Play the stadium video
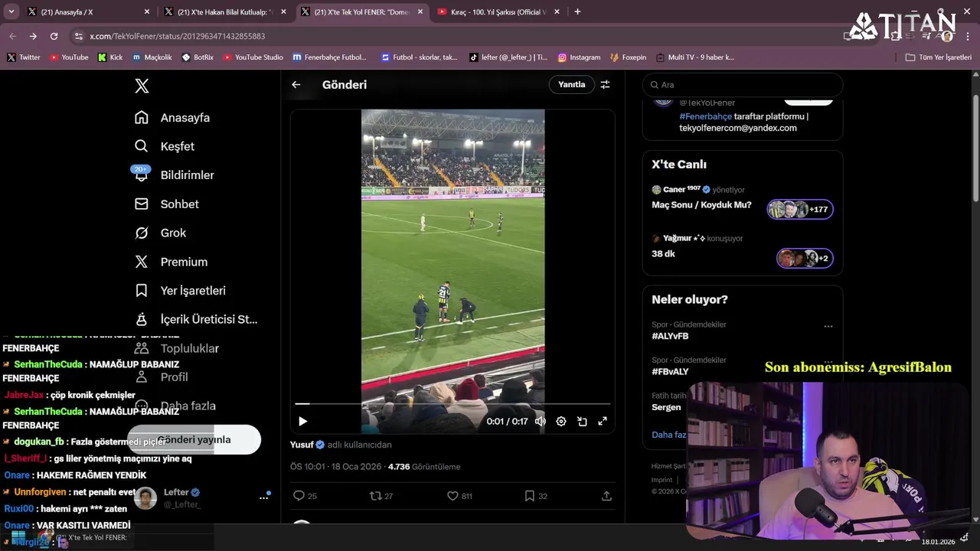This screenshot has width=980, height=551. 302,421
